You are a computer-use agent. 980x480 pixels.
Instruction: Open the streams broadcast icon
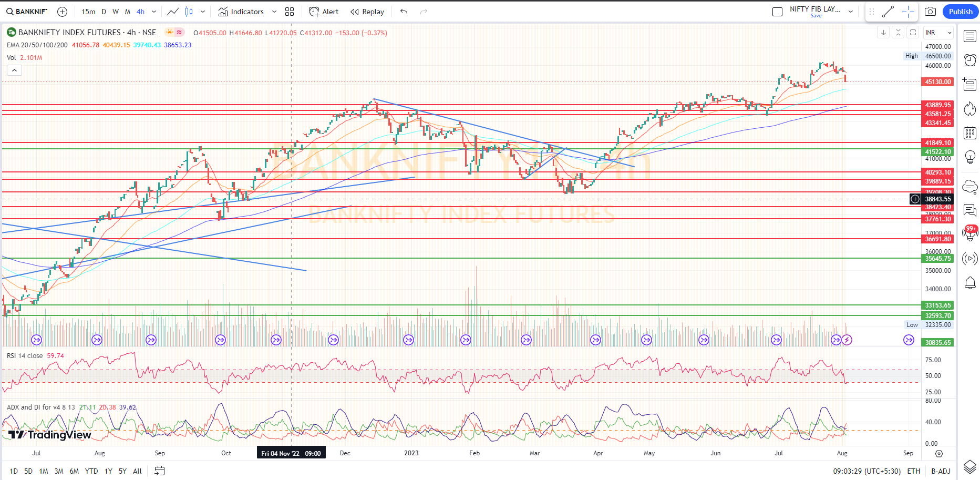[969, 259]
